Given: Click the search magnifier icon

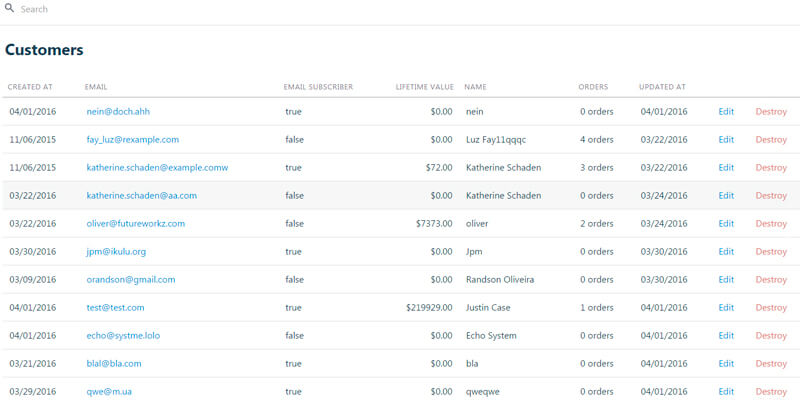Looking at the screenshot, I should coord(9,9).
